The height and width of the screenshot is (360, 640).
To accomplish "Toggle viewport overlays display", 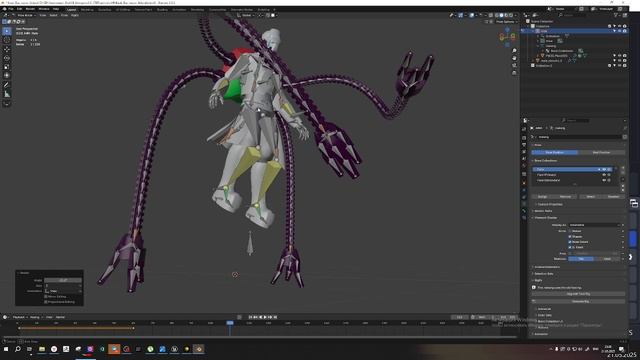I will [x=472, y=15].
